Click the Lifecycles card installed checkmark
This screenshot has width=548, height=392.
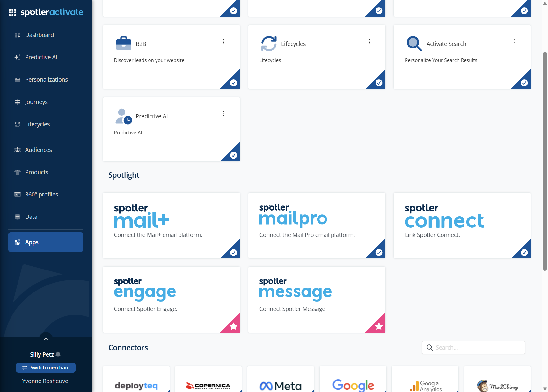(379, 83)
